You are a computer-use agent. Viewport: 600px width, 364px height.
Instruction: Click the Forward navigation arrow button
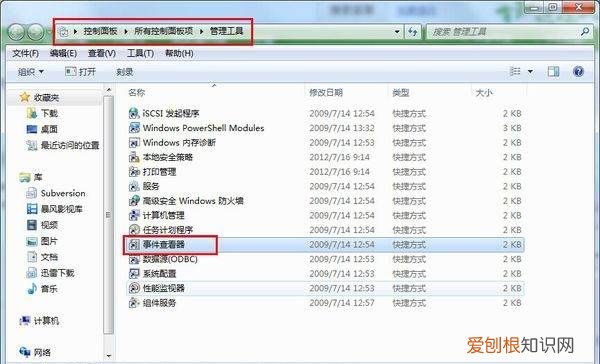[x=36, y=32]
